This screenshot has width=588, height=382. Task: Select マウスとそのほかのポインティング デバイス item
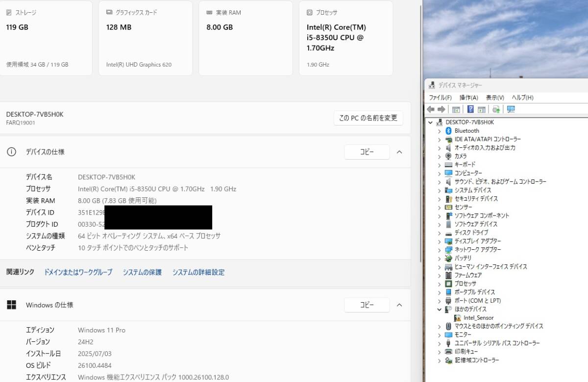point(499,326)
